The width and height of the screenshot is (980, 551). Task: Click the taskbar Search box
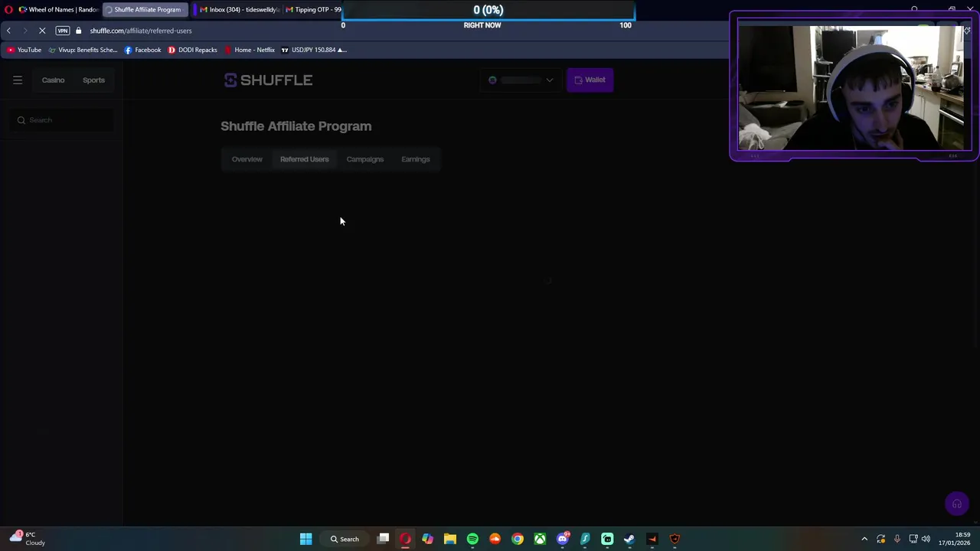point(345,540)
